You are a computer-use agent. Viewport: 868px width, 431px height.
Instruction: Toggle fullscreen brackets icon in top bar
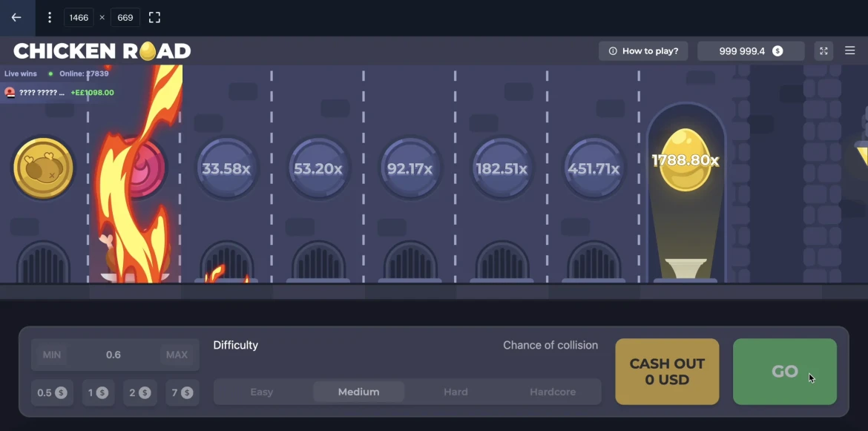click(154, 18)
